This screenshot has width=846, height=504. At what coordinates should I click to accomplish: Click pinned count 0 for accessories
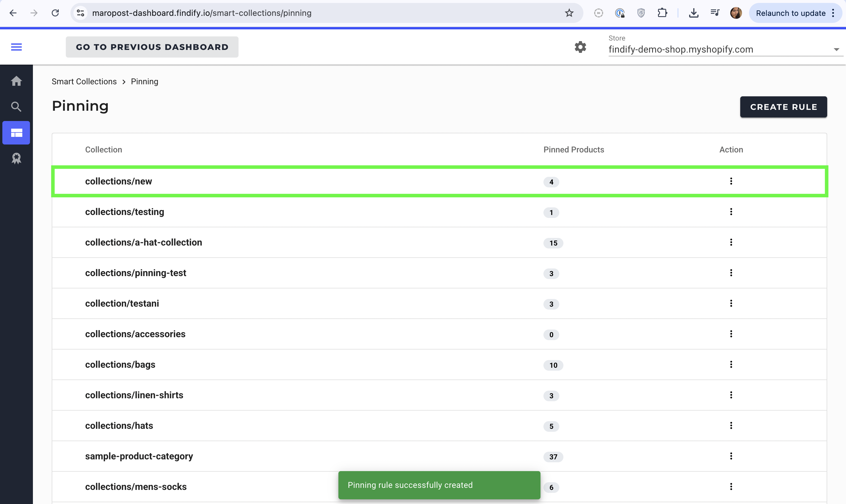551,335
